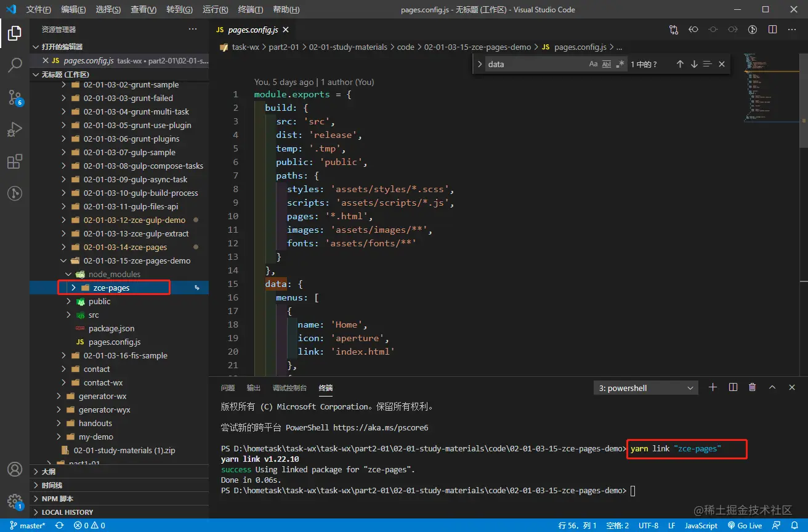Expand the replace field in the find widget
The image size is (808, 532).
[480, 64]
